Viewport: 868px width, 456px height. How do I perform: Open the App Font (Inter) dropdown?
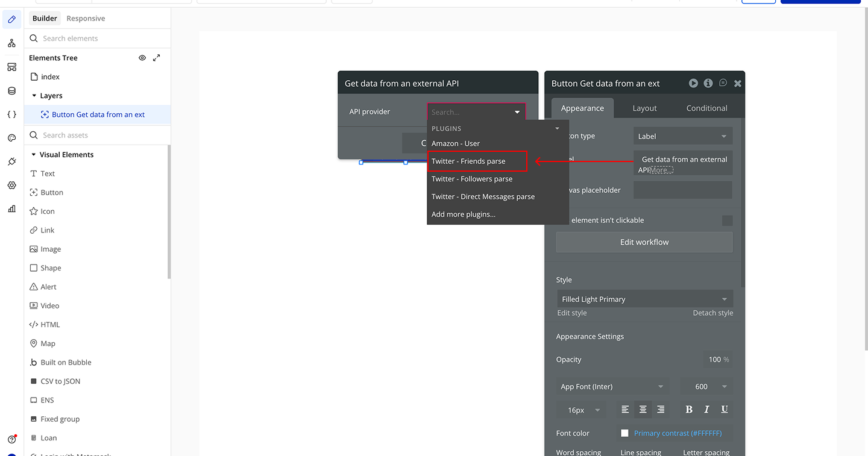(x=612, y=387)
